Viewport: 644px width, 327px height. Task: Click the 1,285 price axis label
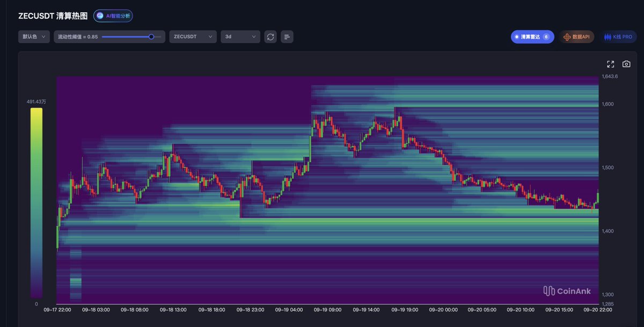click(608, 304)
